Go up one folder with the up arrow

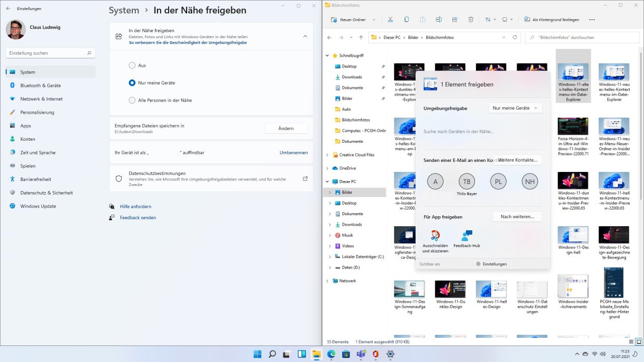(361, 37)
